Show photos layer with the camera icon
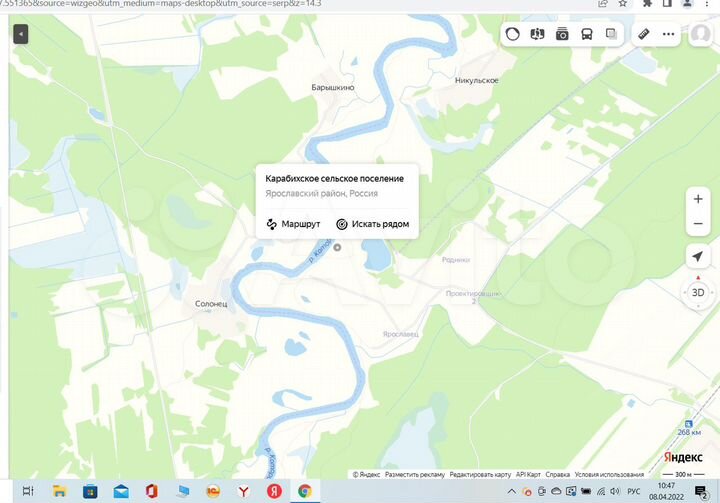This screenshot has width=720, height=503. (x=562, y=34)
